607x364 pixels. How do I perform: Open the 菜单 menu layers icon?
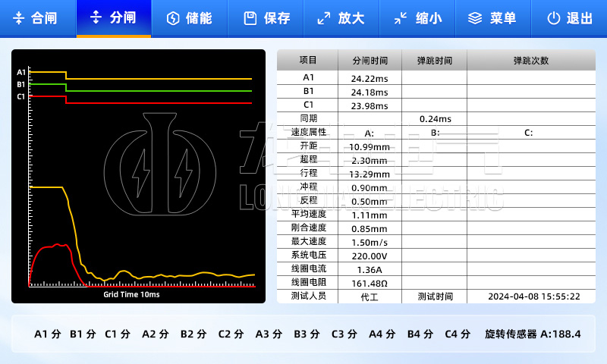(475, 18)
